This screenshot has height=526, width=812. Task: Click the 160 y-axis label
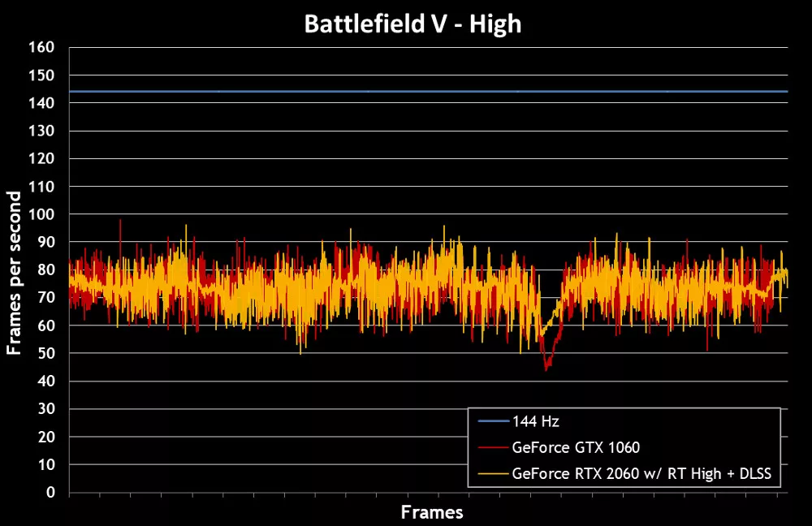click(x=41, y=47)
